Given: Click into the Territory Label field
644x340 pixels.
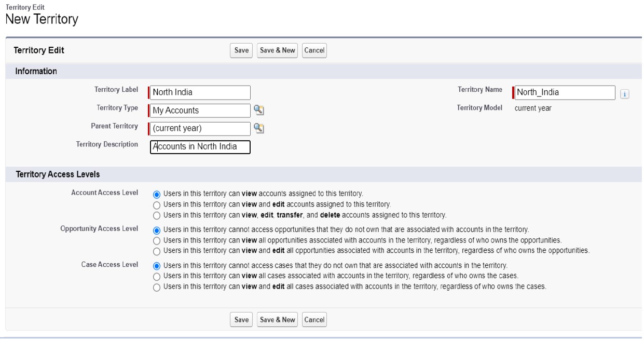Looking at the screenshot, I should [x=200, y=93].
